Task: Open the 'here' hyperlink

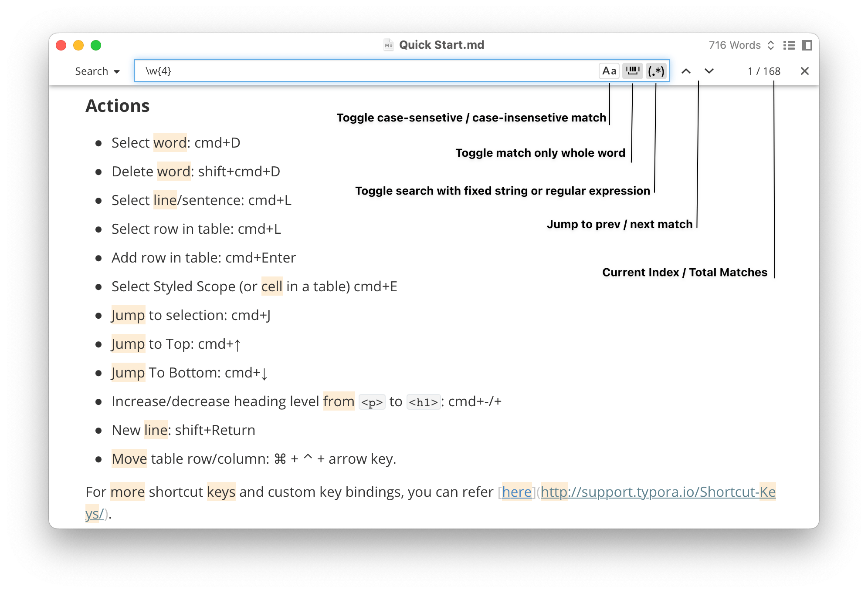Action: [516, 492]
